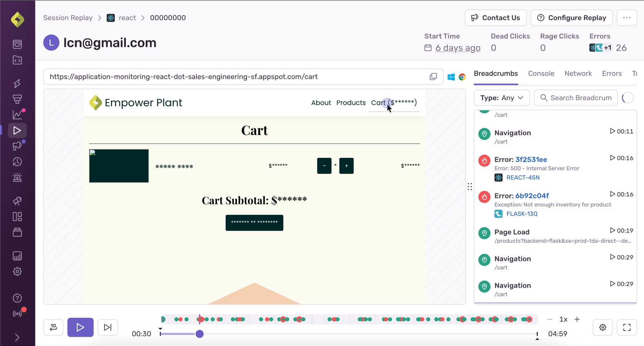Open replay player settings gear
The width and height of the screenshot is (644, 346).
click(x=602, y=327)
